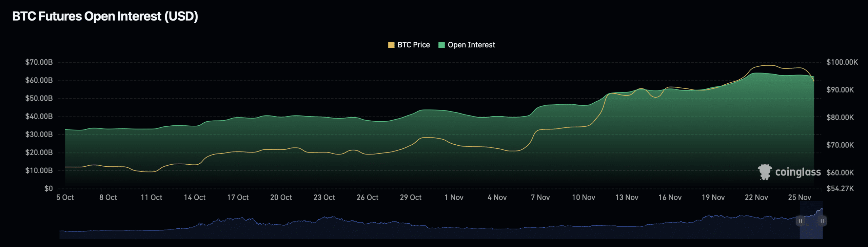868x247 pixels.
Task: Click the $50.00B left axis label
Action: tap(39, 98)
